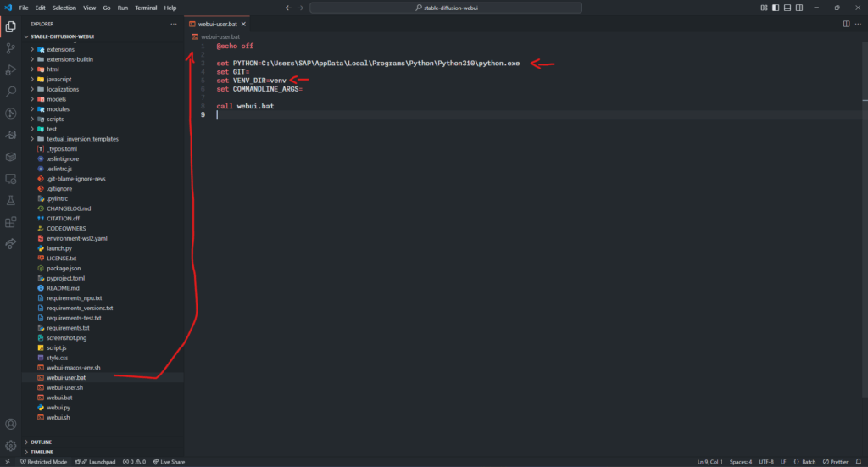
Task: Toggle the bottom panel layout button
Action: click(x=787, y=8)
